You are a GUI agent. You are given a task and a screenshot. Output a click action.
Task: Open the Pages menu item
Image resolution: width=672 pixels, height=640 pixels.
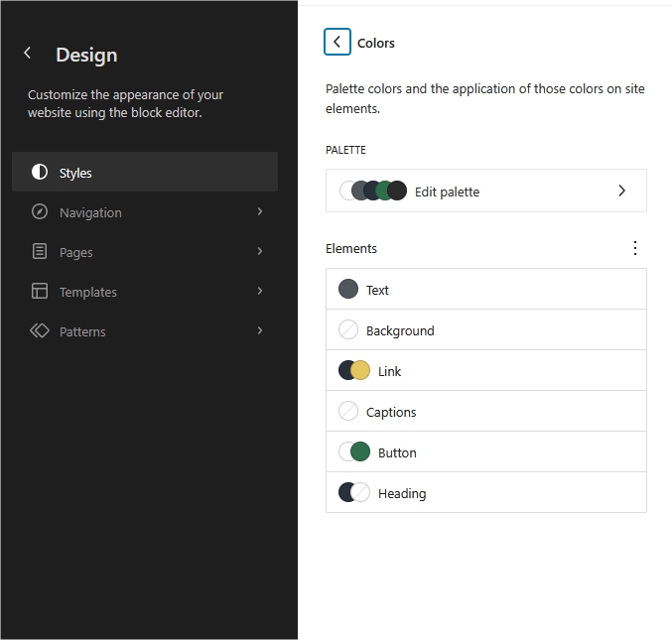coord(145,252)
